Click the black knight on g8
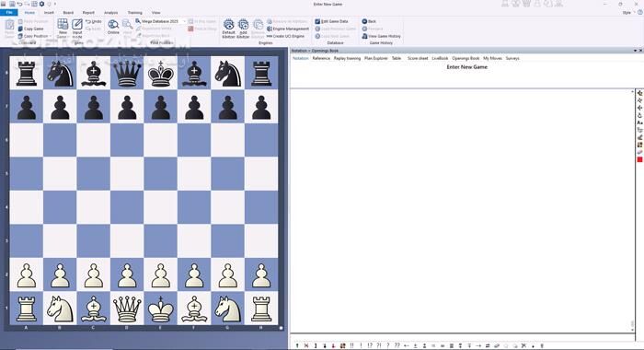644x350 pixels. 227,73
